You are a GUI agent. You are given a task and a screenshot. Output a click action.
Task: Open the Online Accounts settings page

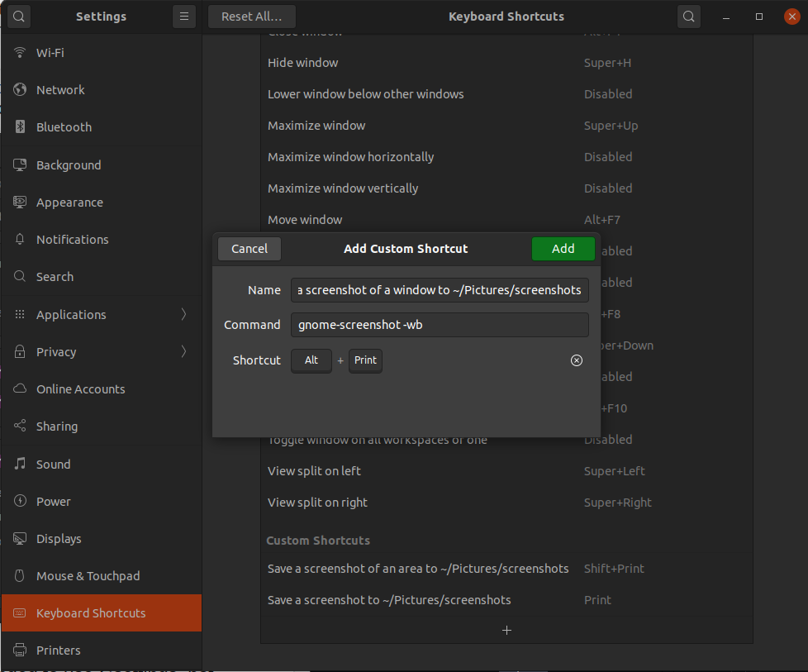78,388
